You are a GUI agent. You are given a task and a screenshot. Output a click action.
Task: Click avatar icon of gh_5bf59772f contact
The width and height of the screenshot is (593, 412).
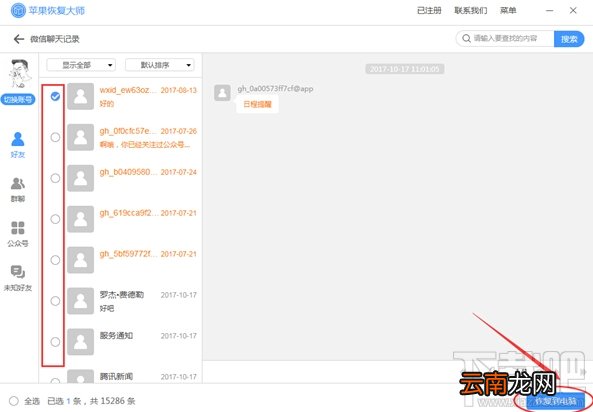[x=81, y=260]
